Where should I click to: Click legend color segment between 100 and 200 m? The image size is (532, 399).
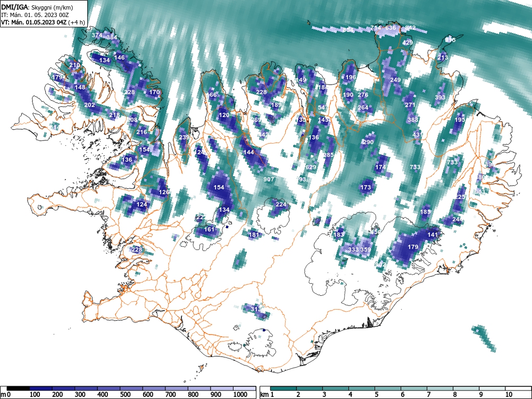(x=41, y=388)
